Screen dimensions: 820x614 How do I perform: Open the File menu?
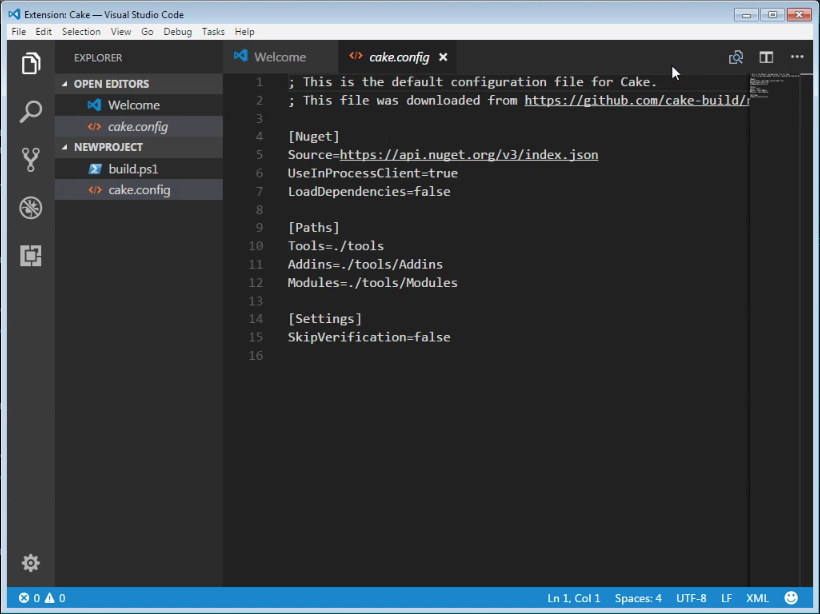tap(19, 31)
